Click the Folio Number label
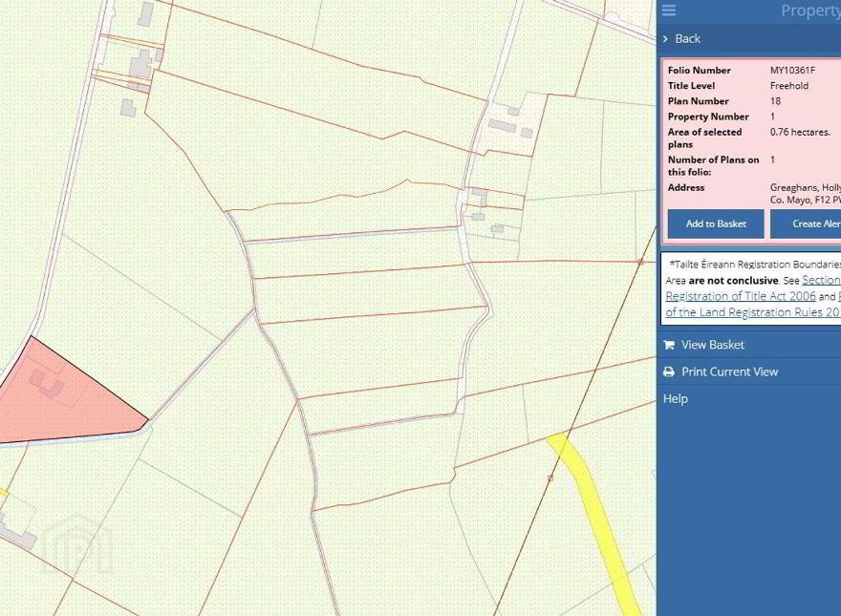 699,71
